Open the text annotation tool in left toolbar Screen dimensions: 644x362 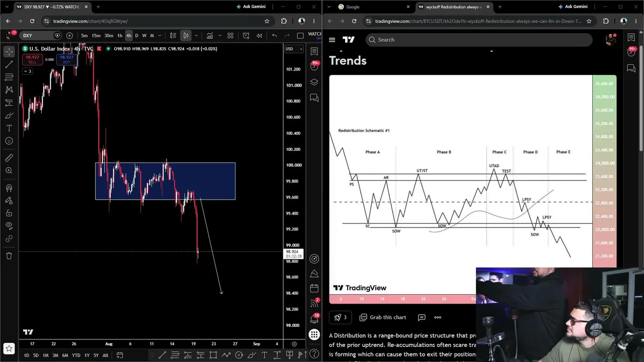pyautogui.click(x=9, y=128)
